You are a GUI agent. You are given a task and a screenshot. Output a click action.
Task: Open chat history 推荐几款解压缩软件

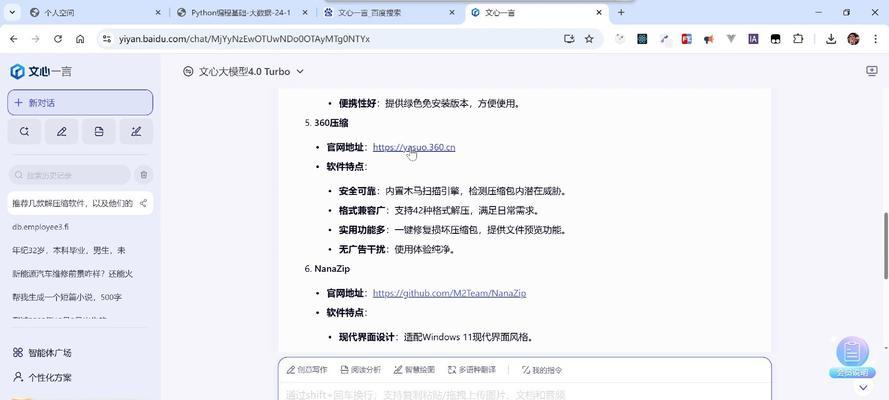pyautogui.click(x=73, y=203)
